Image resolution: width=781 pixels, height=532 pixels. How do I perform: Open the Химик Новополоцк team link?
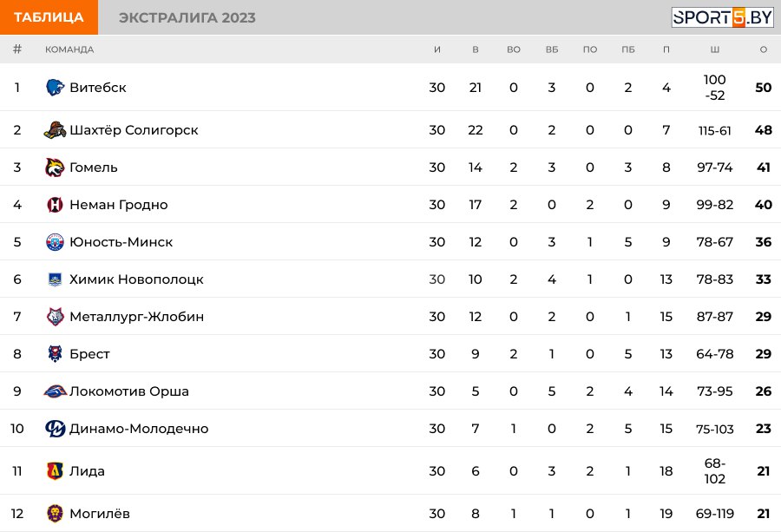(x=136, y=279)
